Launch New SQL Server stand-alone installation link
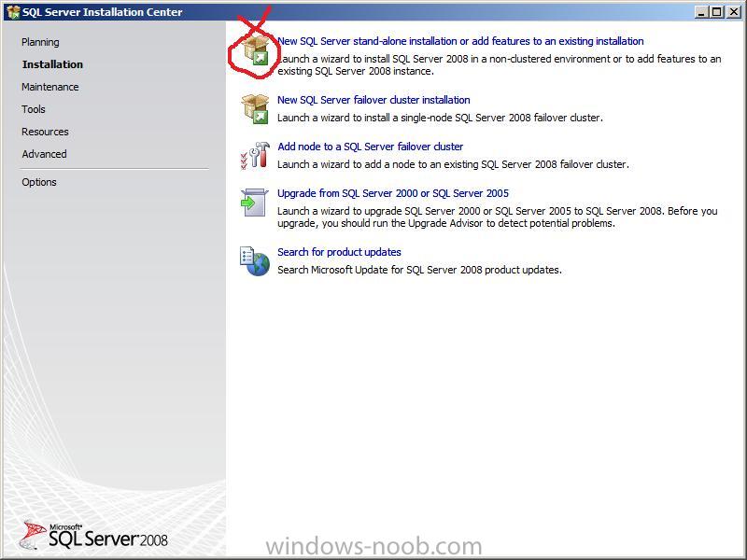The image size is (747, 560). tap(460, 41)
